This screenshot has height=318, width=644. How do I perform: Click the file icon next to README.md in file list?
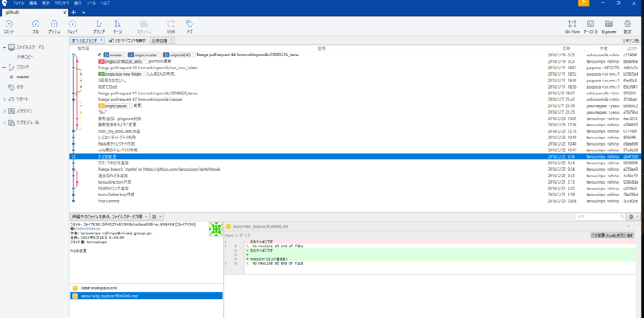click(x=75, y=295)
